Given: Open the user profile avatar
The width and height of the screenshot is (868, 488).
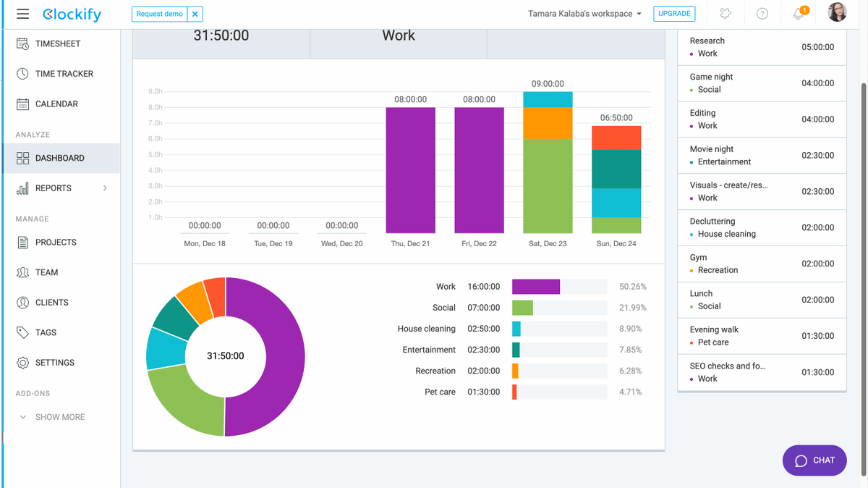Looking at the screenshot, I should pos(837,12).
